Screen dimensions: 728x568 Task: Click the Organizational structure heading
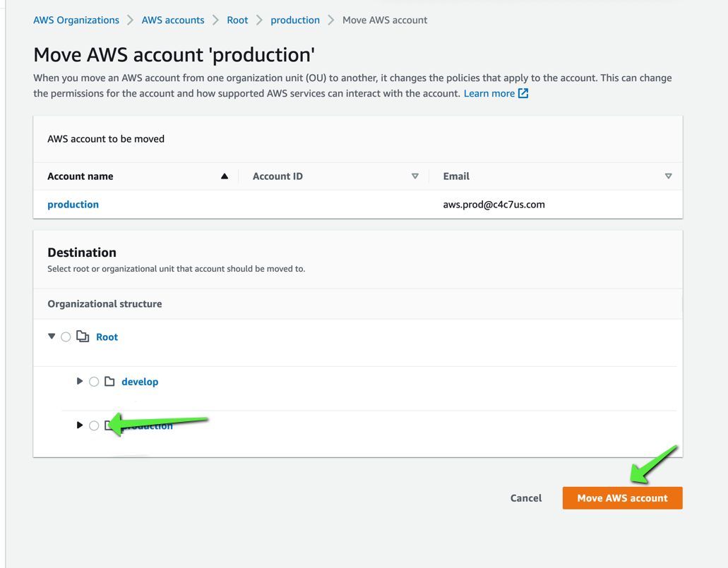(105, 304)
